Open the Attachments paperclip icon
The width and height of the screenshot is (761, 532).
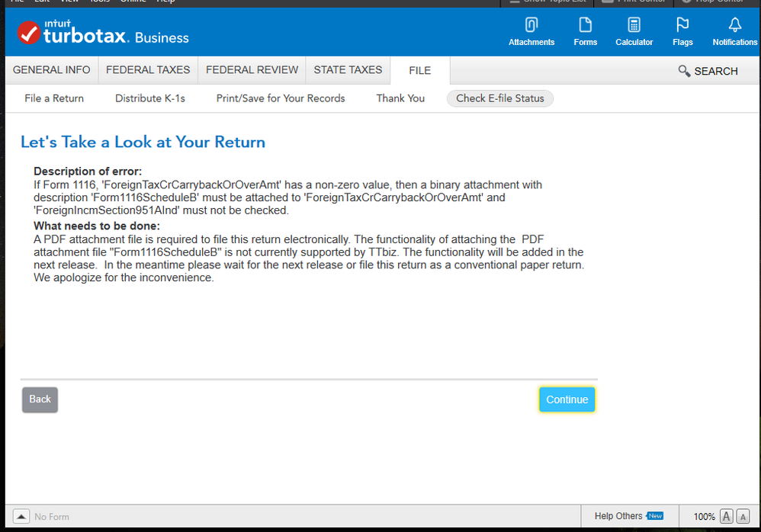click(531, 25)
